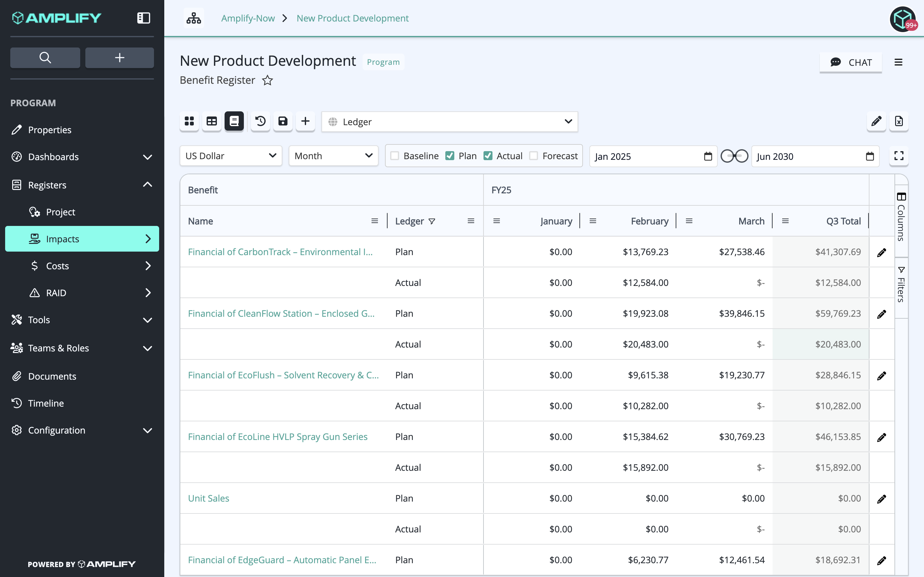The height and width of the screenshot is (577, 924).
Task: Switch to card grid view icon
Action: (x=189, y=121)
